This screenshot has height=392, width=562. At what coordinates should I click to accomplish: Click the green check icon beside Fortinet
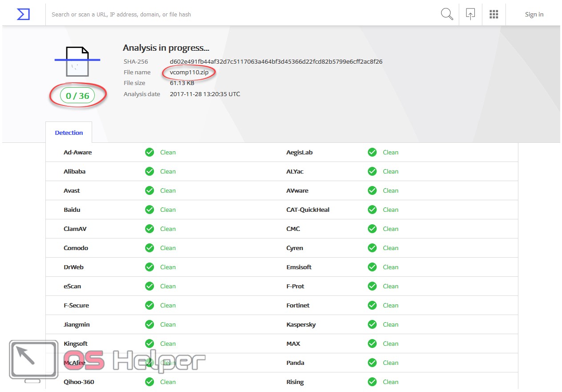coord(372,305)
